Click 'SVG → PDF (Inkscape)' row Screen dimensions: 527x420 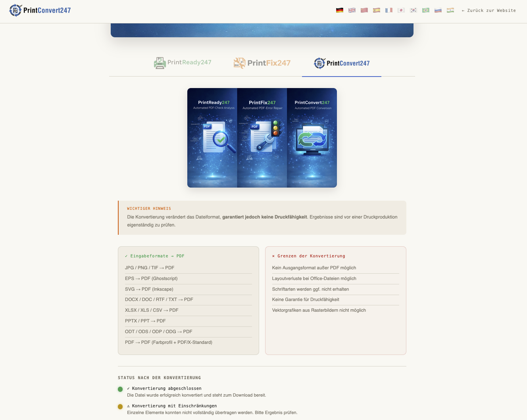coord(188,289)
